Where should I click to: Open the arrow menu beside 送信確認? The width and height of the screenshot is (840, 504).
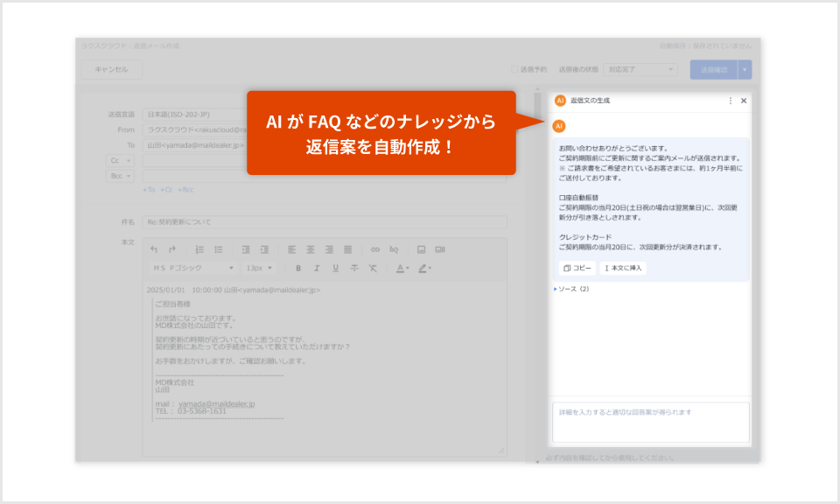tap(745, 68)
